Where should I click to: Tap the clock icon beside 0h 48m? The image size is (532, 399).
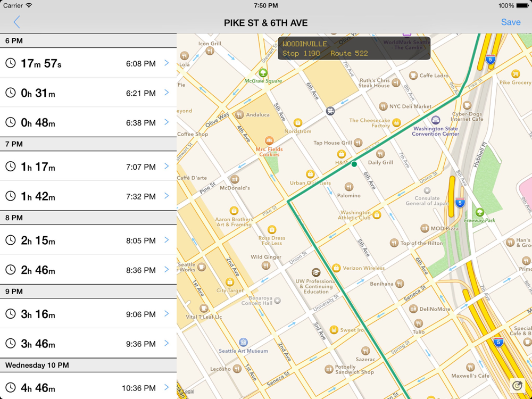tap(11, 122)
